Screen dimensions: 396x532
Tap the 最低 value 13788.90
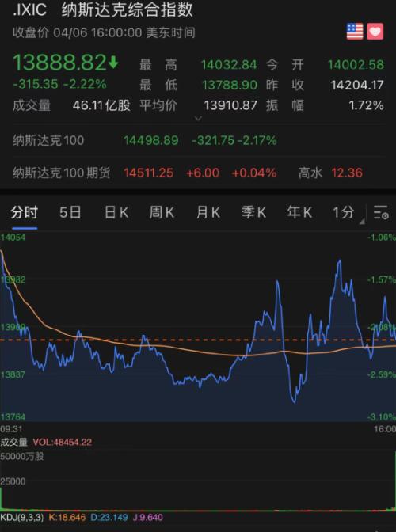[230, 85]
